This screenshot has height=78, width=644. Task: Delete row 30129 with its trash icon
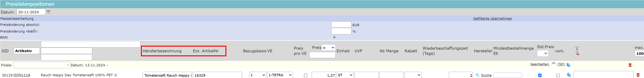(638, 75)
